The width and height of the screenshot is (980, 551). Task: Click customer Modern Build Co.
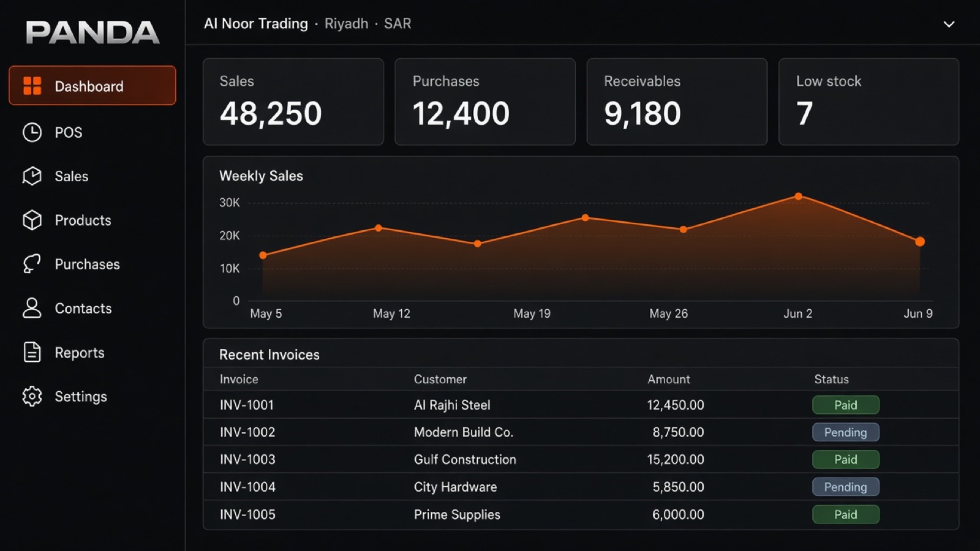point(464,432)
